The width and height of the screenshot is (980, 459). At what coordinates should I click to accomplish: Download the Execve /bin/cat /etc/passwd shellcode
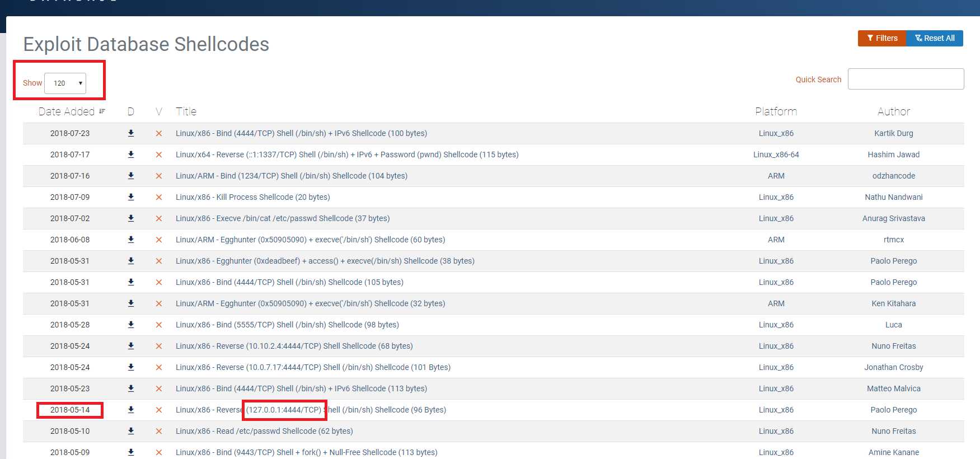[x=131, y=218]
